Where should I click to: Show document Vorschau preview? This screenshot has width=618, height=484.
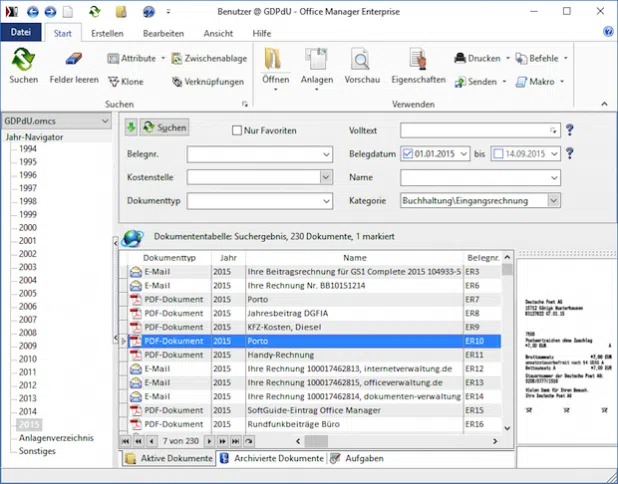360,59
